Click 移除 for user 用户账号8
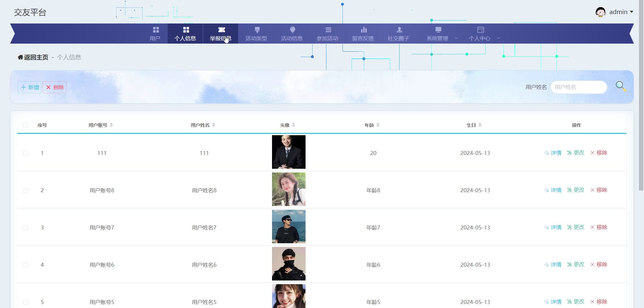 [x=599, y=190]
